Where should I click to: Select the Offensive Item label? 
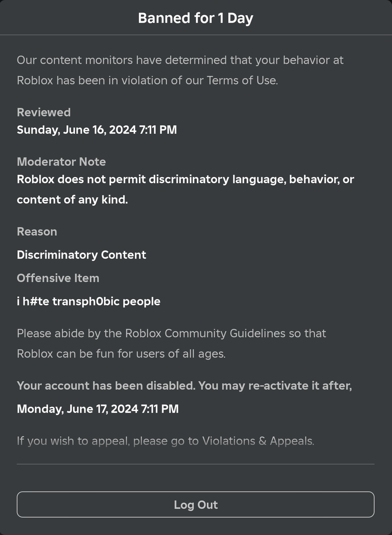58,278
